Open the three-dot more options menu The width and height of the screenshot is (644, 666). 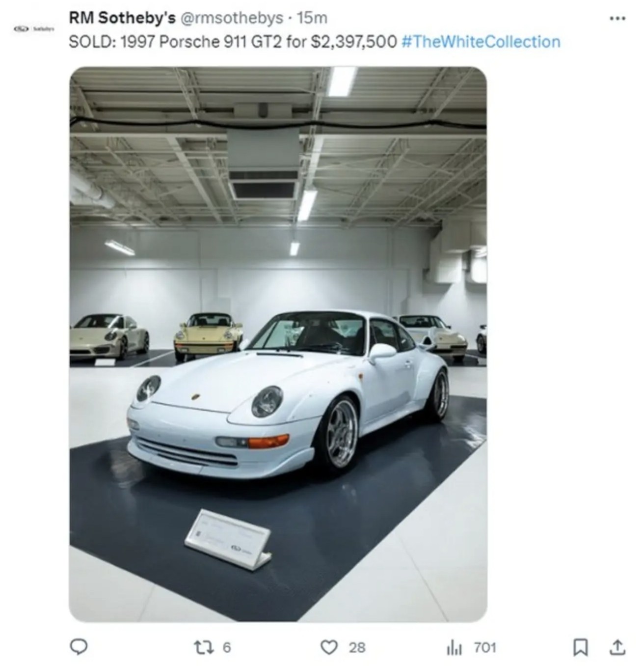click(x=617, y=19)
